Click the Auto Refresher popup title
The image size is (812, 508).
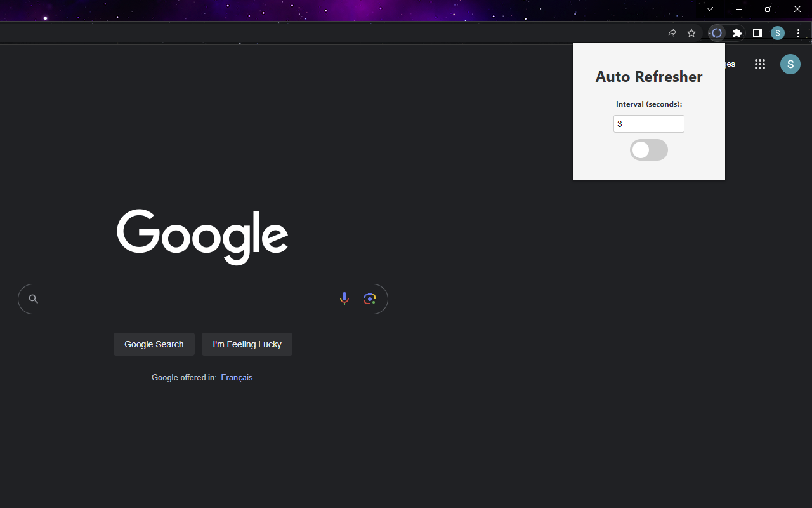pos(648,76)
